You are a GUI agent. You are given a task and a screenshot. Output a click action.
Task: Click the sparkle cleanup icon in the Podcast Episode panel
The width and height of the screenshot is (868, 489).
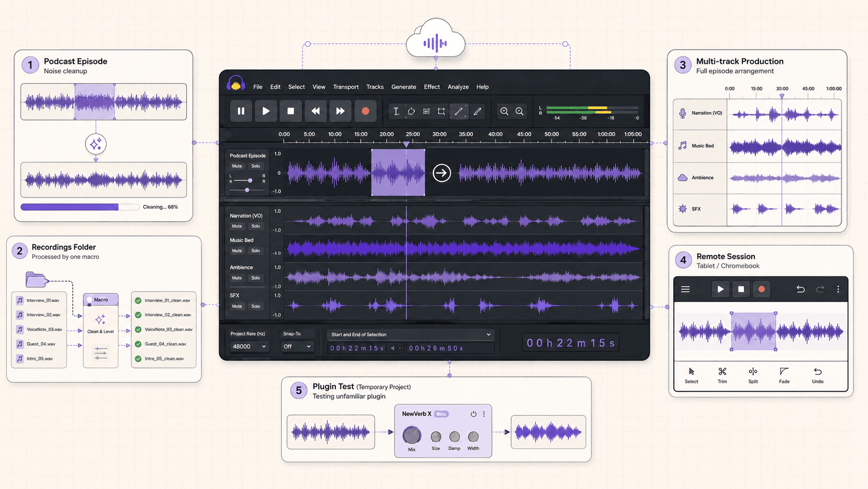(96, 144)
